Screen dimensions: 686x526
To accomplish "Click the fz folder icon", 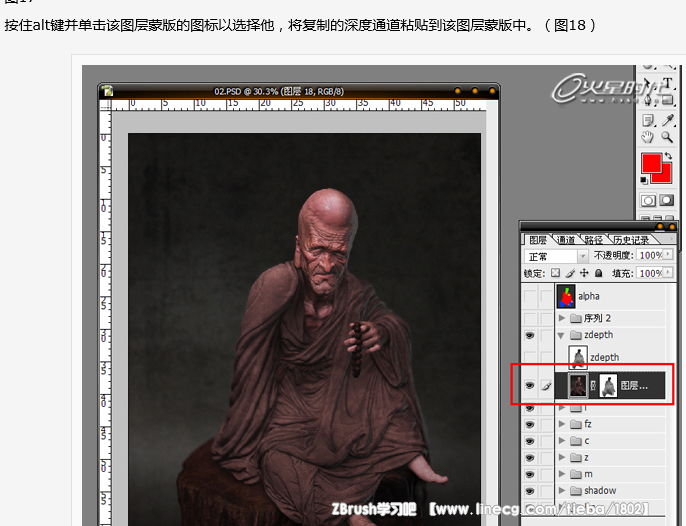I will [576, 424].
